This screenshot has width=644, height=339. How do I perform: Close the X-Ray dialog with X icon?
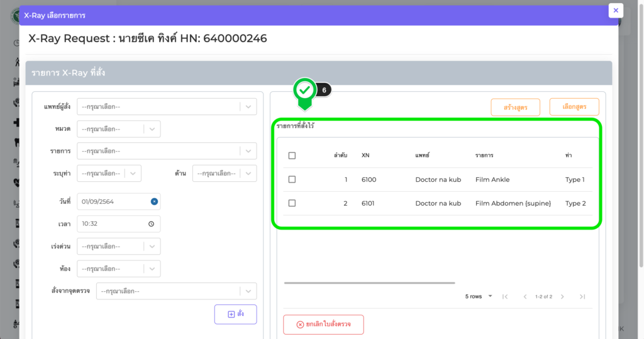[616, 11]
